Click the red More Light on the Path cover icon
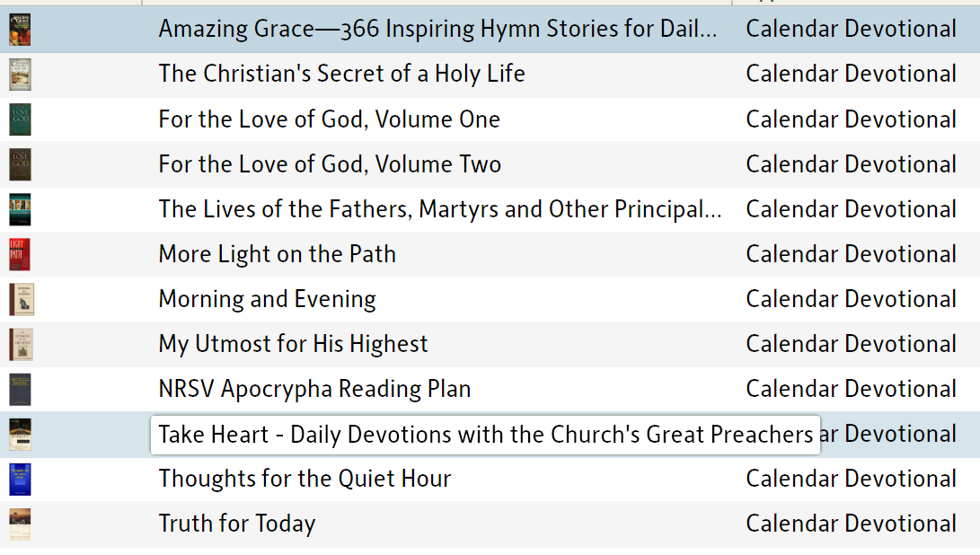 pyautogui.click(x=20, y=254)
